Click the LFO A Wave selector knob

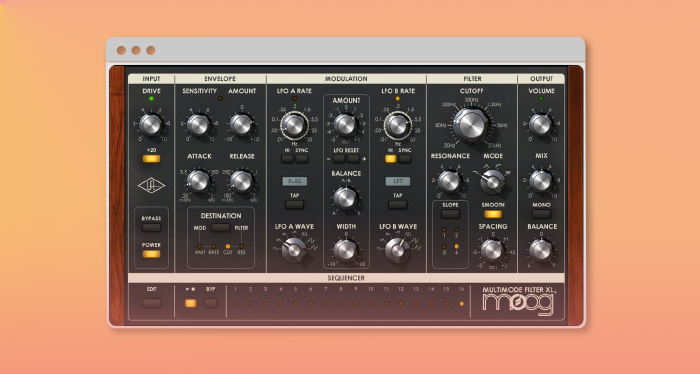[294, 249]
